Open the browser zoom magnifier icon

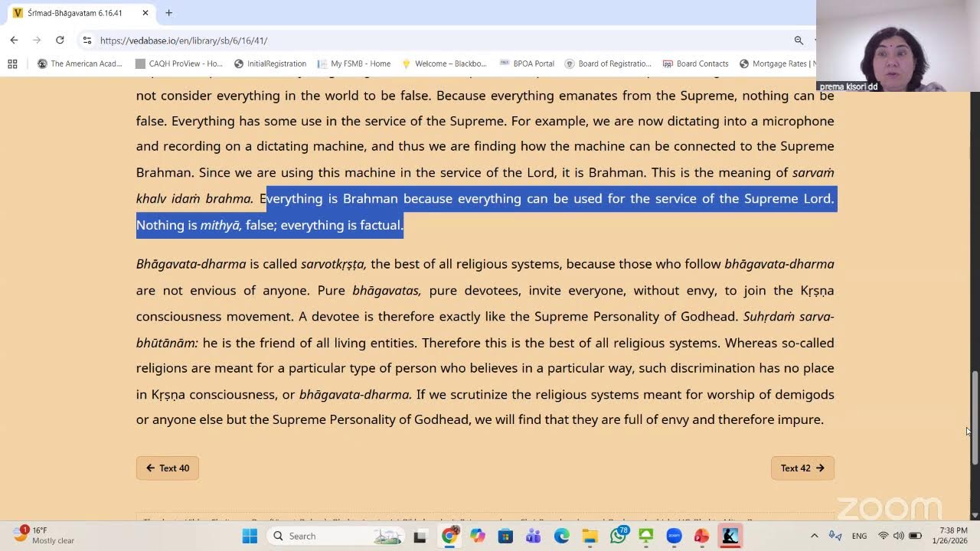point(799,41)
